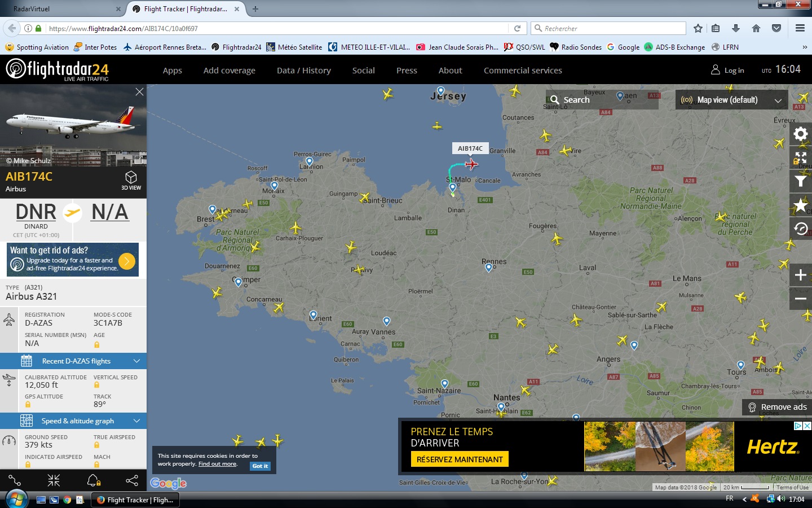The image size is (812, 508).
Task: Bookmark this page with star icon
Action: (698, 28)
